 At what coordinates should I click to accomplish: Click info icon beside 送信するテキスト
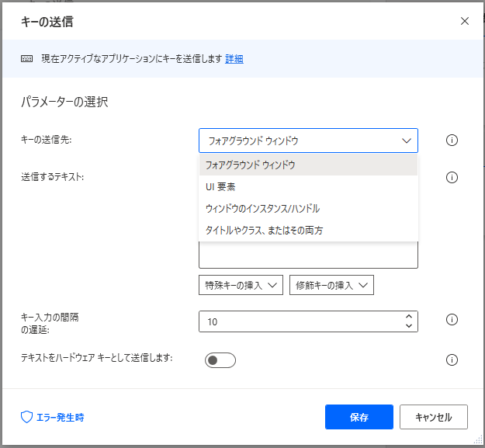[x=452, y=177]
